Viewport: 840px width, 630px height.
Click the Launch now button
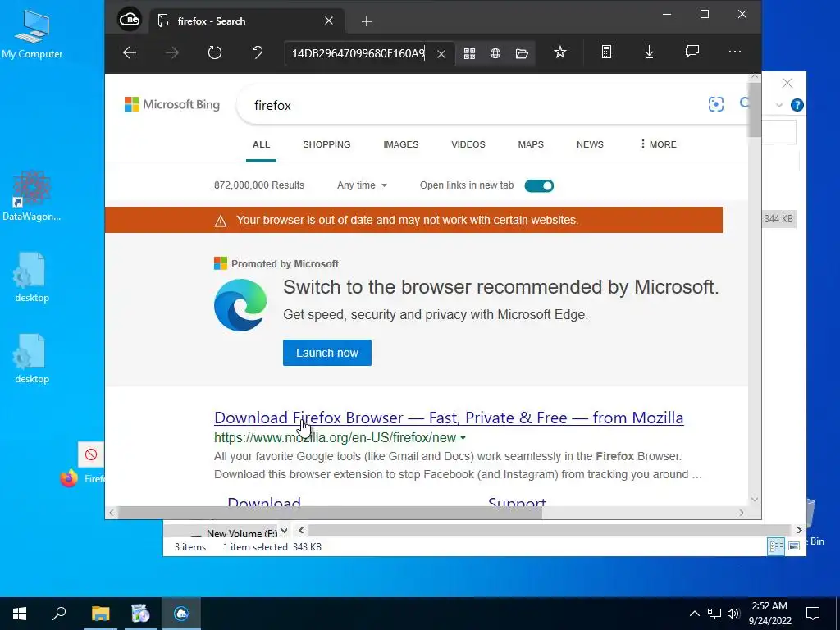[326, 353]
